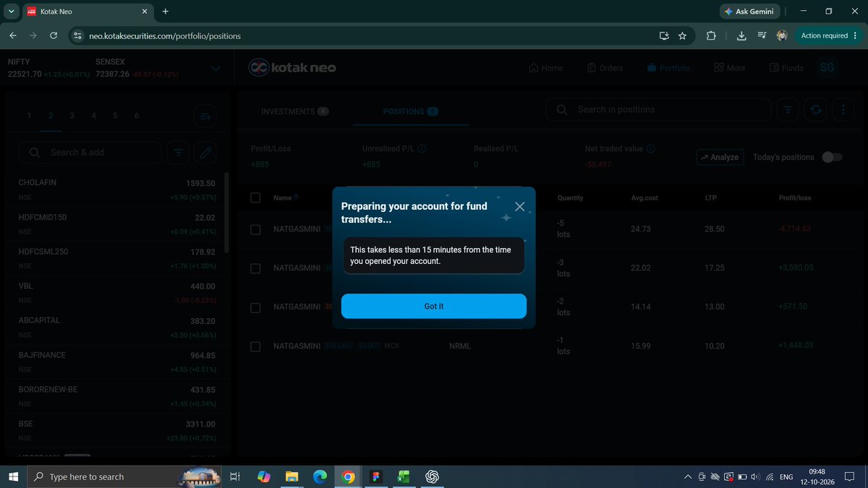The height and width of the screenshot is (488, 868).
Task: Tick checkbox for NATGASMINI row with quantity -2 lots
Action: coord(255,307)
